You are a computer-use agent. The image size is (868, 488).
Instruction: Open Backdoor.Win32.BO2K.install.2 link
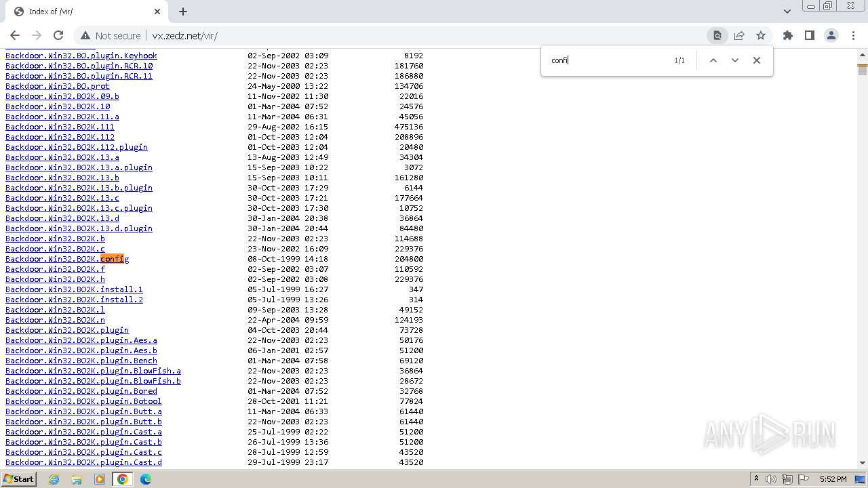74,300
